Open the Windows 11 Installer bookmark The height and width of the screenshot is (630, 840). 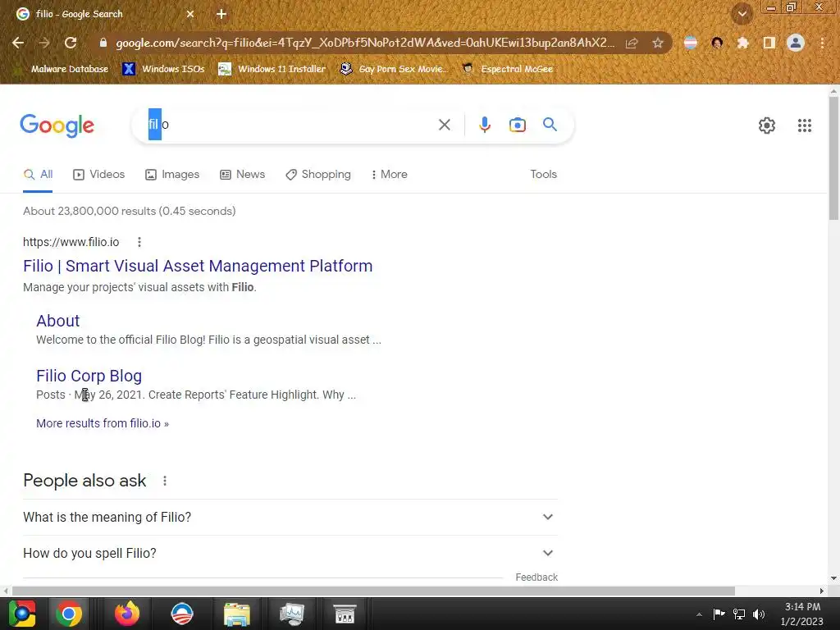(x=272, y=69)
